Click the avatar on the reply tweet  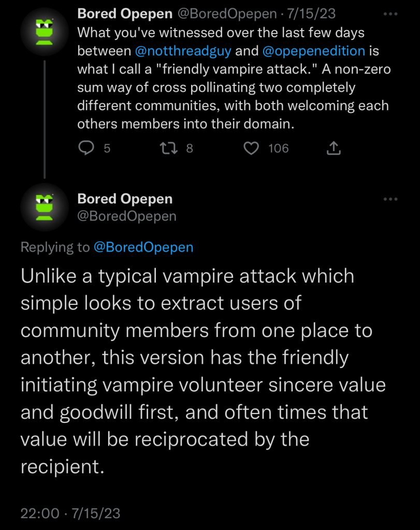tap(45, 207)
